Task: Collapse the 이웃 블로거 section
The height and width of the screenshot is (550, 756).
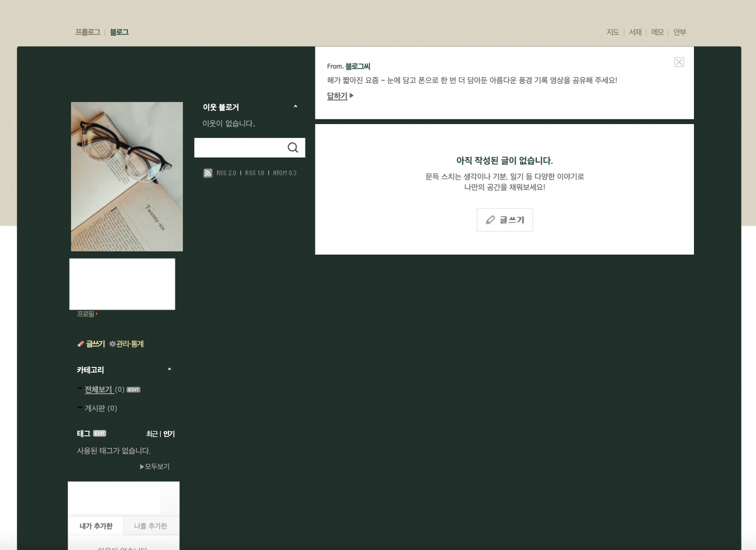Action: (295, 108)
